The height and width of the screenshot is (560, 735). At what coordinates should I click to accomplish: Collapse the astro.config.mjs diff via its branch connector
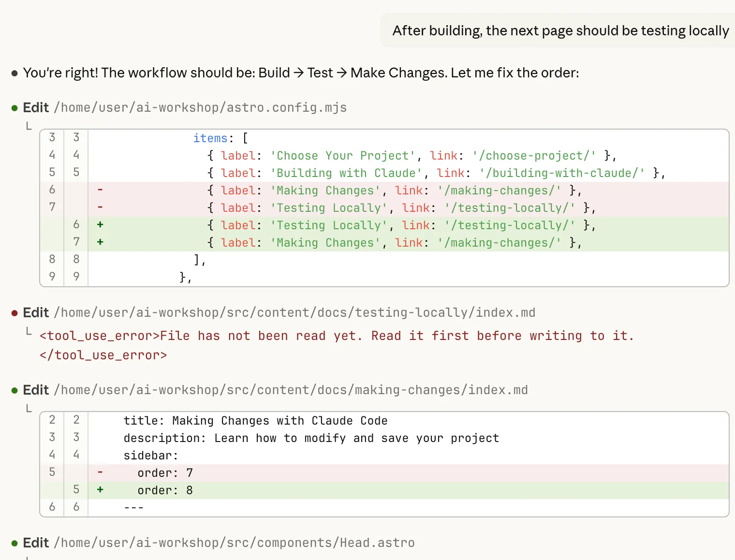point(29,126)
